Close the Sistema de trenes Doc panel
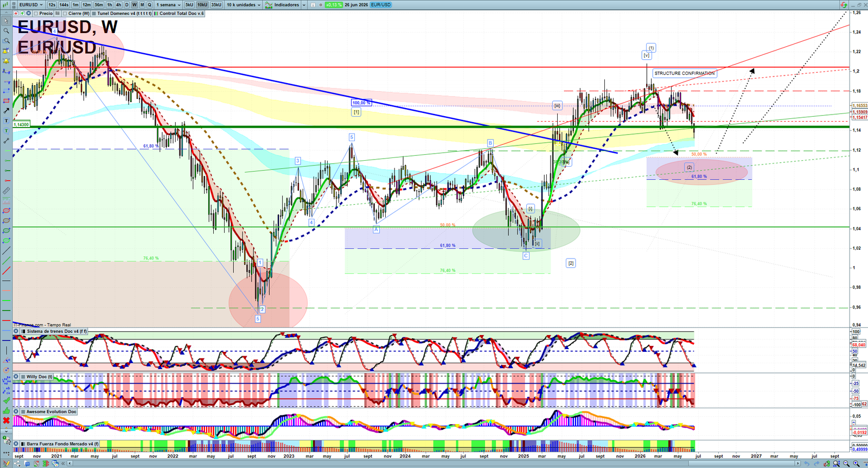The height and width of the screenshot is (468, 868). coord(16,331)
